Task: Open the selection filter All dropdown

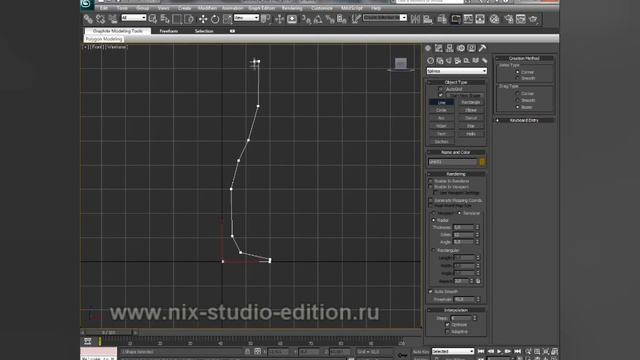Action: (133, 18)
